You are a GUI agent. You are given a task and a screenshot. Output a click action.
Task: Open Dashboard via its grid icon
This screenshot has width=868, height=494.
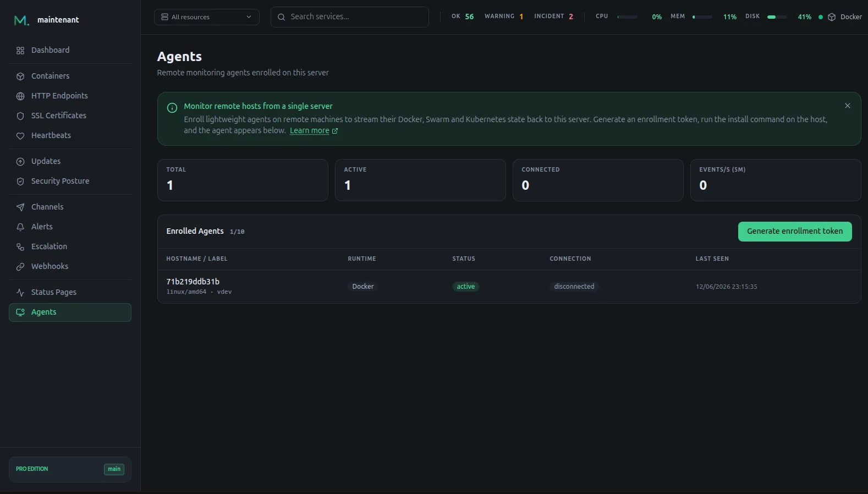click(x=20, y=51)
